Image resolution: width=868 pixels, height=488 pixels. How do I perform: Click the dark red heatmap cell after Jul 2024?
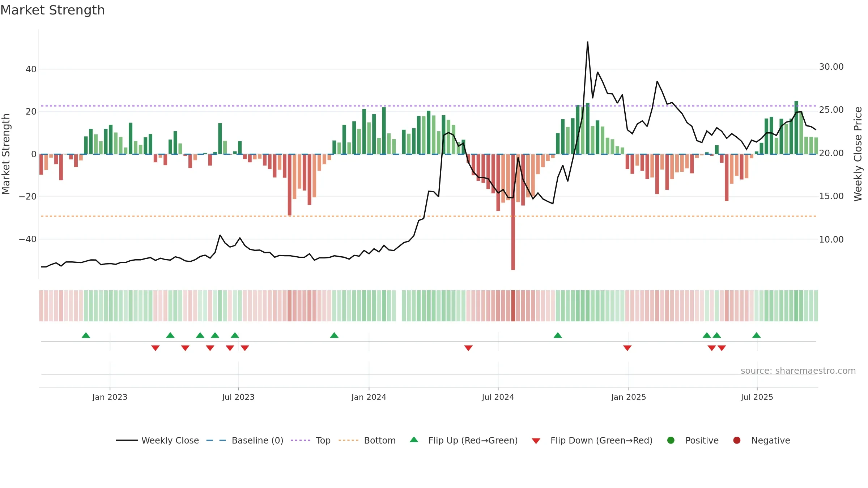(x=513, y=306)
